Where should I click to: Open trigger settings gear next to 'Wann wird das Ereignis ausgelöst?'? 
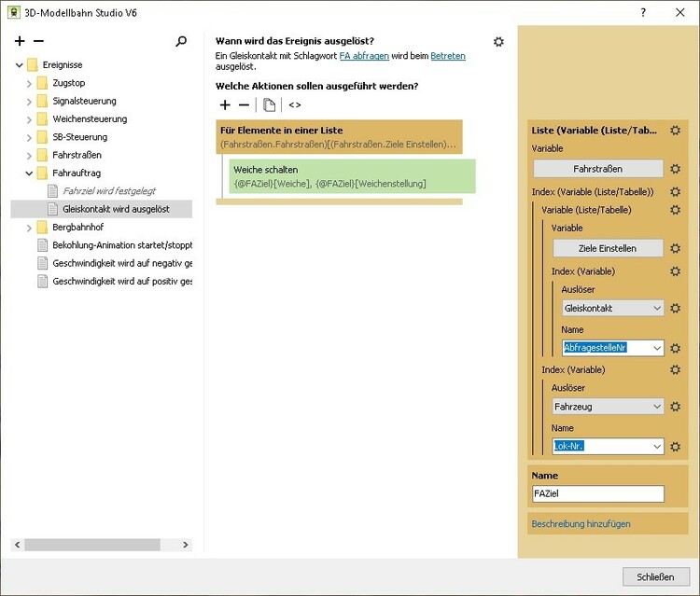point(498,42)
